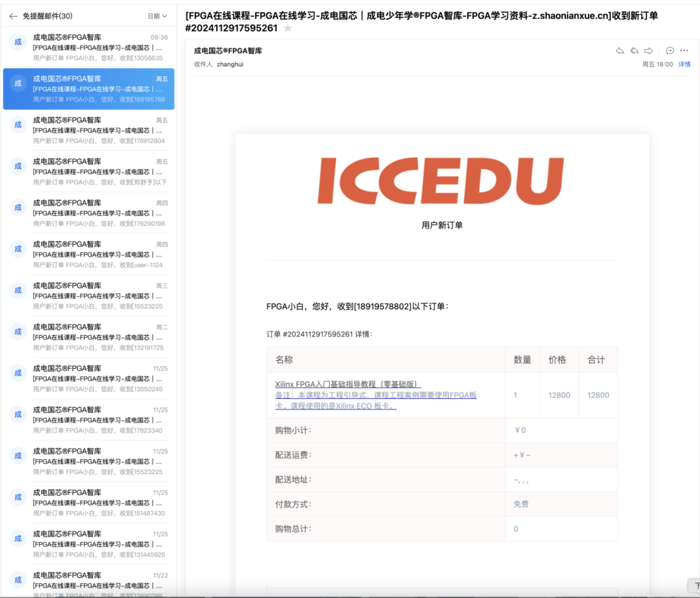Star the open email with the star icon
The image size is (700, 598).
[x=288, y=28]
